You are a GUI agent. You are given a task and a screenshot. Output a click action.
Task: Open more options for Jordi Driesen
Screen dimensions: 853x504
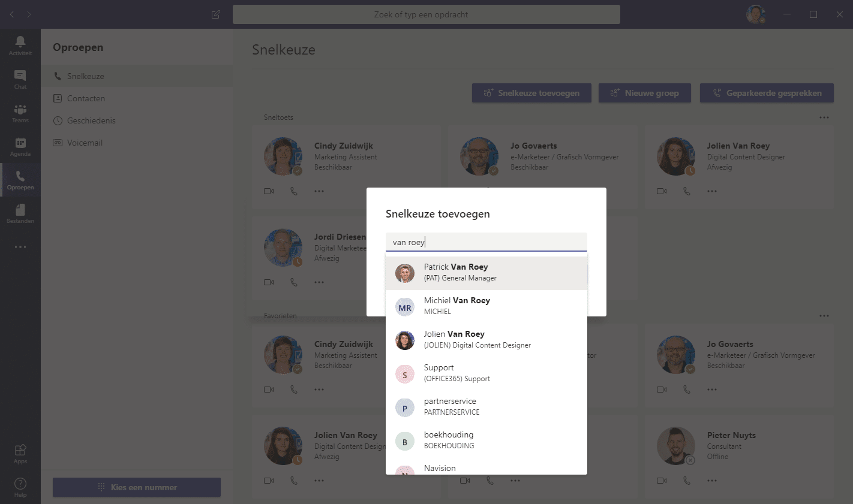(319, 282)
